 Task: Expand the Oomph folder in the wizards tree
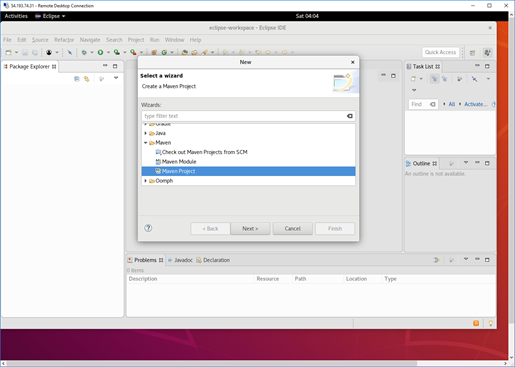tap(145, 181)
